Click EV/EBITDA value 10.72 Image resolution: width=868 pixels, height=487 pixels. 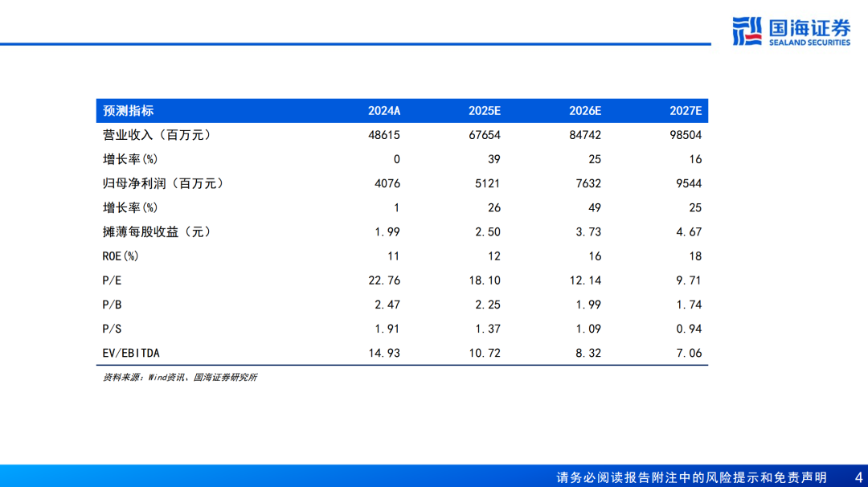pyautogui.click(x=485, y=353)
